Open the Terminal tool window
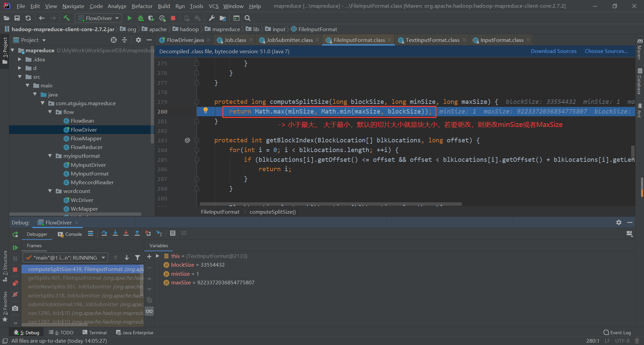The height and width of the screenshot is (345, 644). click(95, 333)
